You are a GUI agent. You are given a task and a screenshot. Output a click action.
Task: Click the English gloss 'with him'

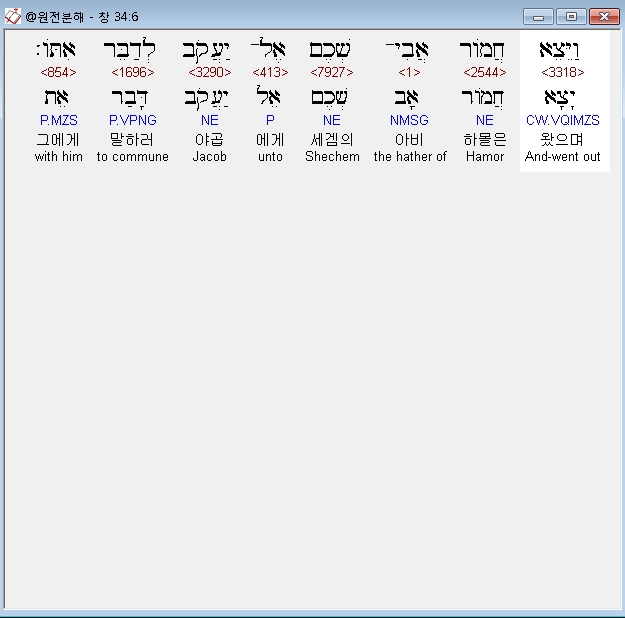[x=59, y=156]
